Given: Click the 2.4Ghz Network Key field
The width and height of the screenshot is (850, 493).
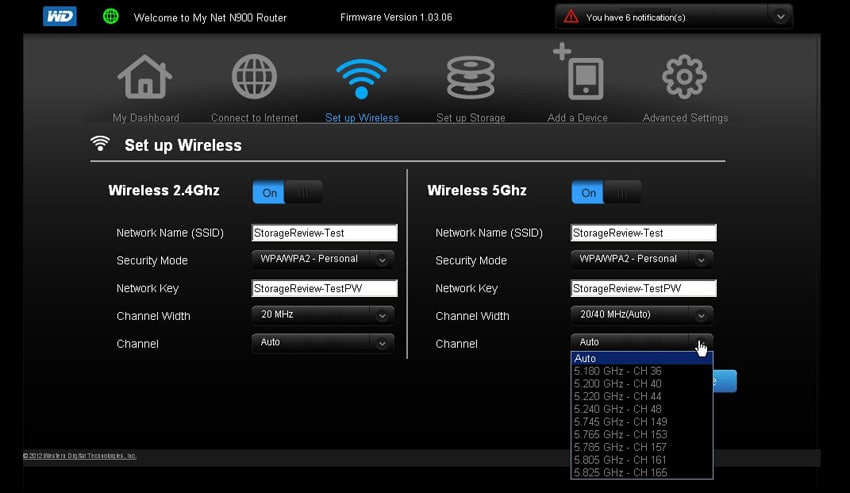Looking at the screenshot, I should (325, 288).
